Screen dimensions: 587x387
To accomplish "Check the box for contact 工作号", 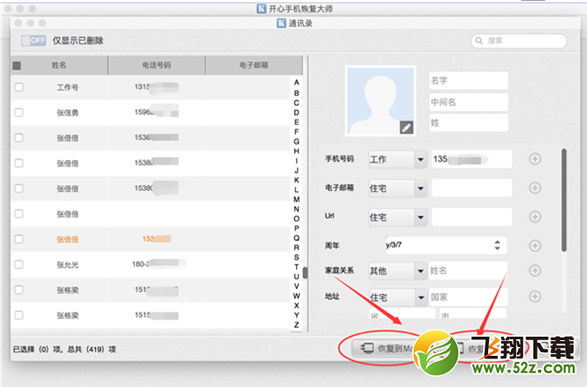I will (19, 87).
